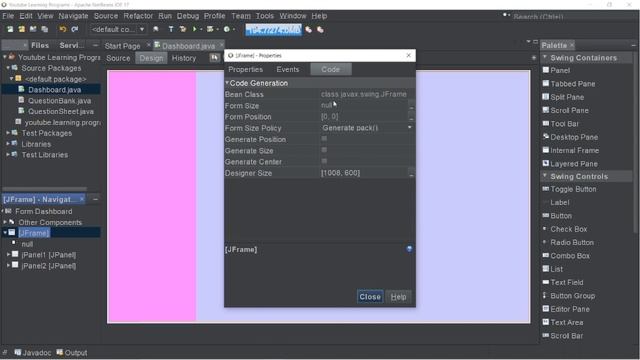This screenshot has width=640, height=360.
Task: Click the memory usage bar to run GC
Action: [x=273, y=29]
